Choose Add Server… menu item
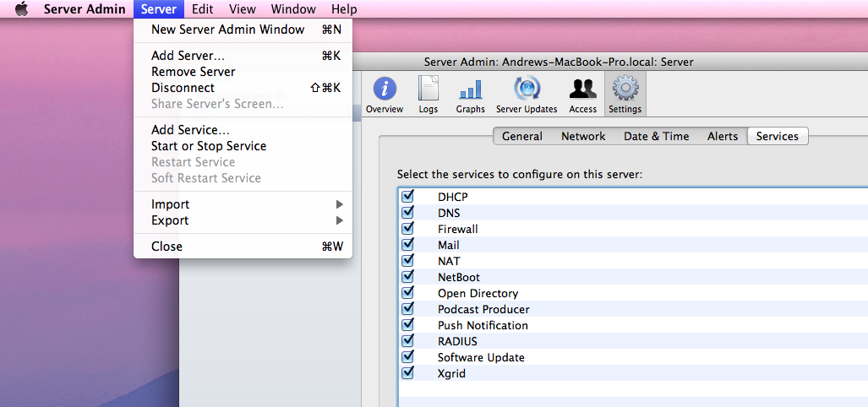The height and width of the screenshot is (407, 868). (243, 56)
